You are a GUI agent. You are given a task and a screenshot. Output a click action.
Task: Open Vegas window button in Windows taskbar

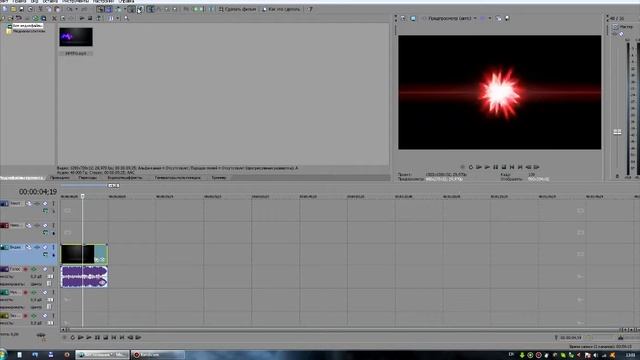[x=102, y=355]
